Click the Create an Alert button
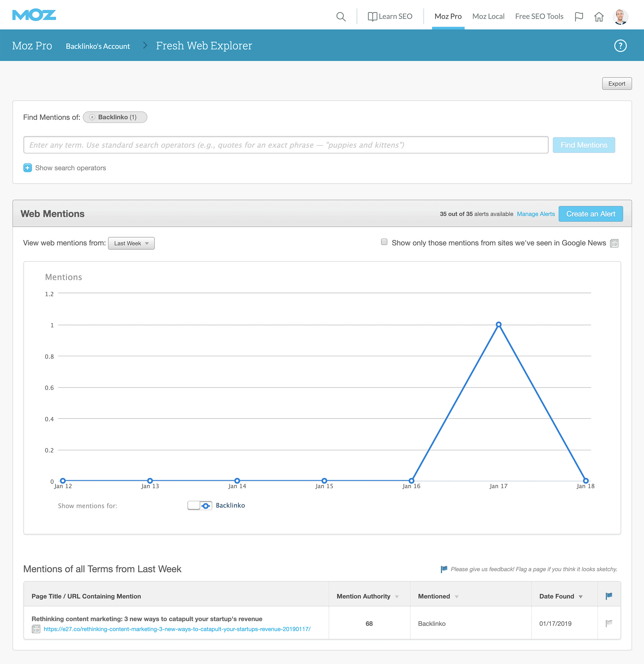Viewport: 644px width, 664px height. click(x=591, y=214)
